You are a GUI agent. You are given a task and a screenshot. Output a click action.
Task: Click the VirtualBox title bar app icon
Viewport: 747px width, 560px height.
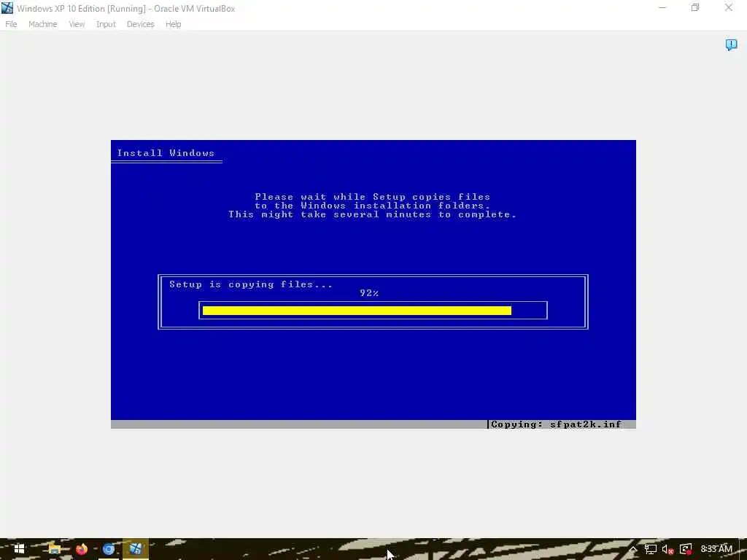pos(7,8)
